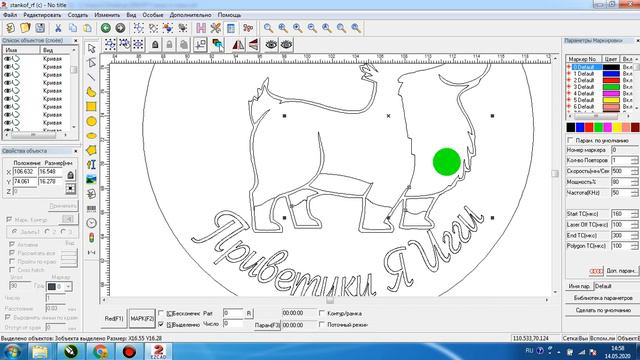Select the Pick arrow tool
Screen dimensions: 640x360
91,48
